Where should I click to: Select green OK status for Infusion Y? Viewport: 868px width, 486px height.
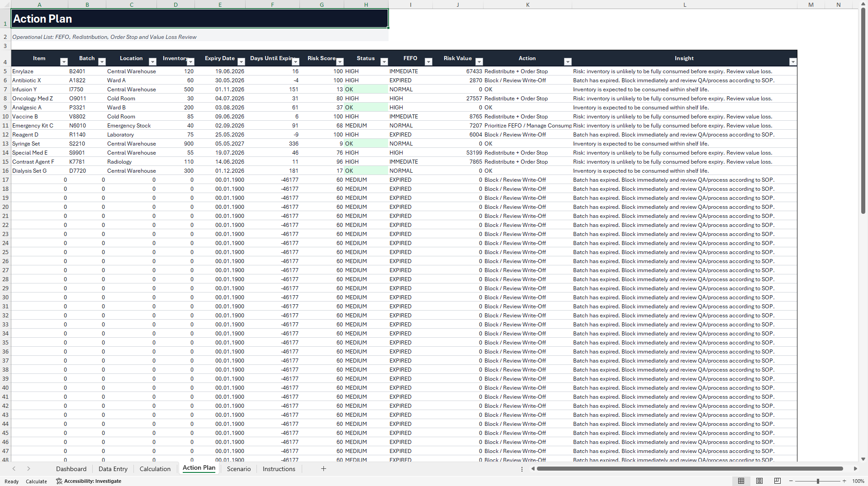366,89
